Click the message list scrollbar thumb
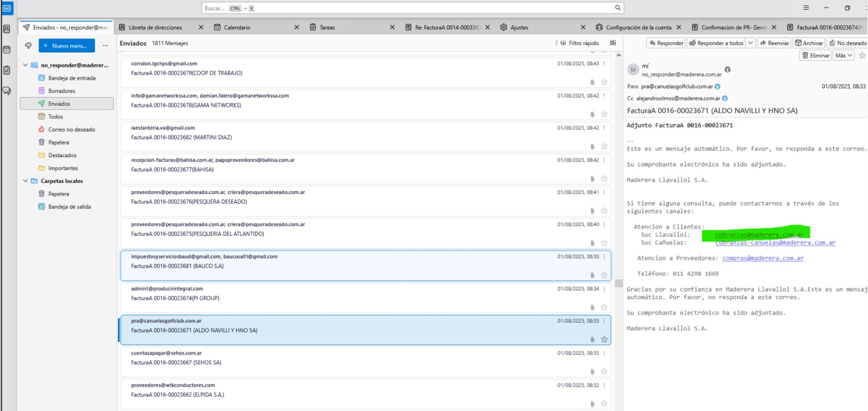The height and width of the screenshot is (411, 868). click(618, 283)
